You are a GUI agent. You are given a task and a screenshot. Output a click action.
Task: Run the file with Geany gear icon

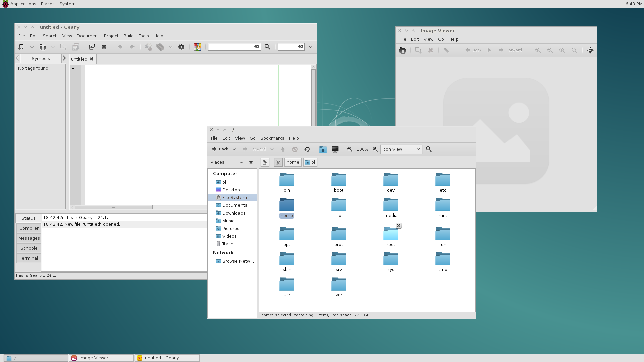tap(181, 47)
